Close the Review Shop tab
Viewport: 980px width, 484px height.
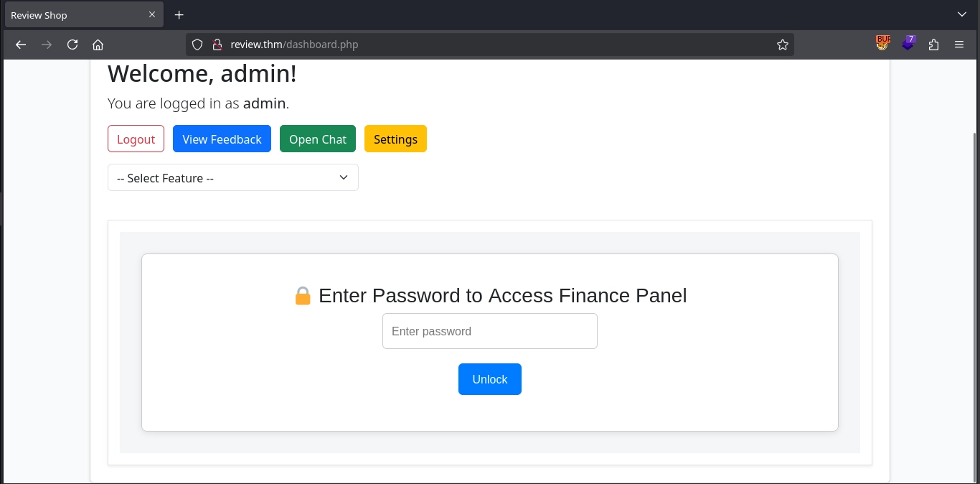[x=152, y=14]
